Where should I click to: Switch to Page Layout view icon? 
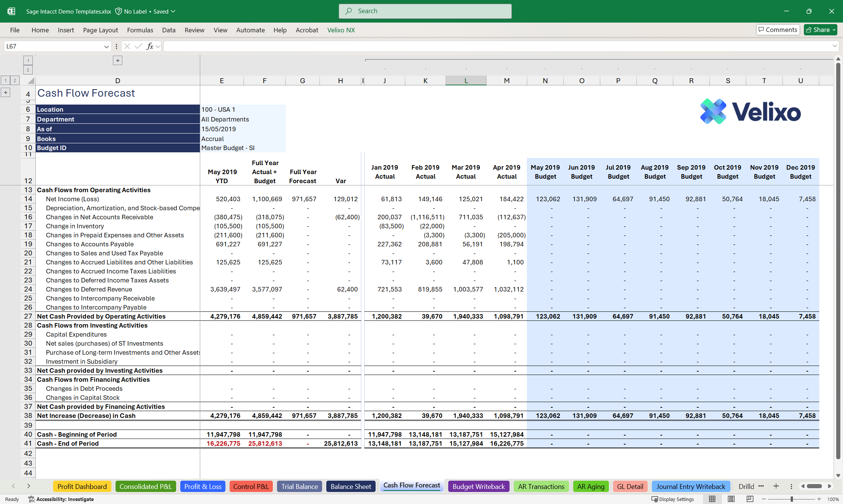click(731, 499)
